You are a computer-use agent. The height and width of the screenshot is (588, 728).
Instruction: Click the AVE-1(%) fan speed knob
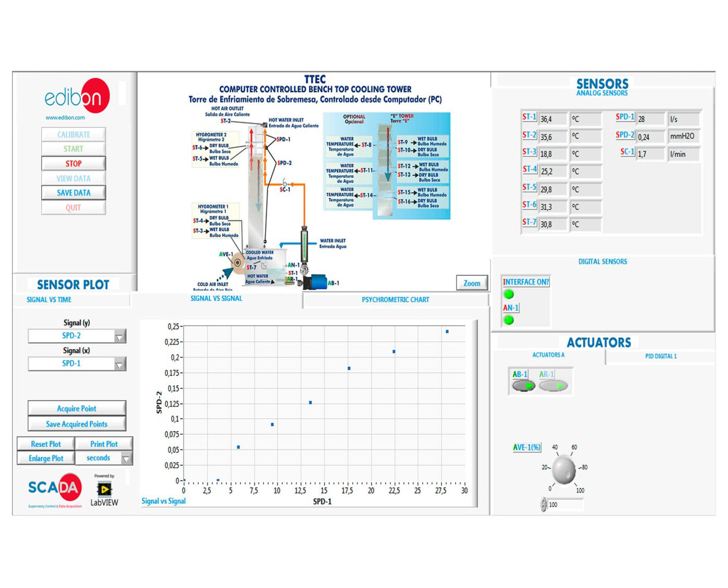coord(564,470)
